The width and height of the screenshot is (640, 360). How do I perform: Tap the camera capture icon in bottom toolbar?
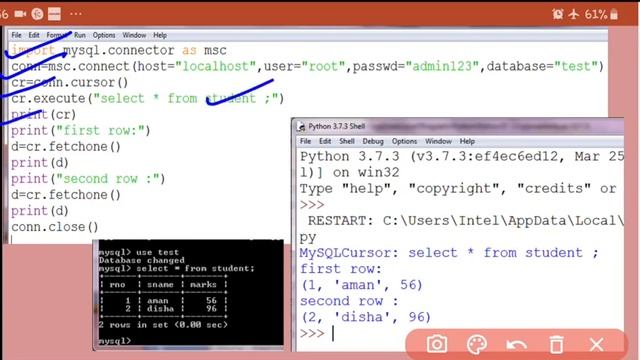[437, 344]
